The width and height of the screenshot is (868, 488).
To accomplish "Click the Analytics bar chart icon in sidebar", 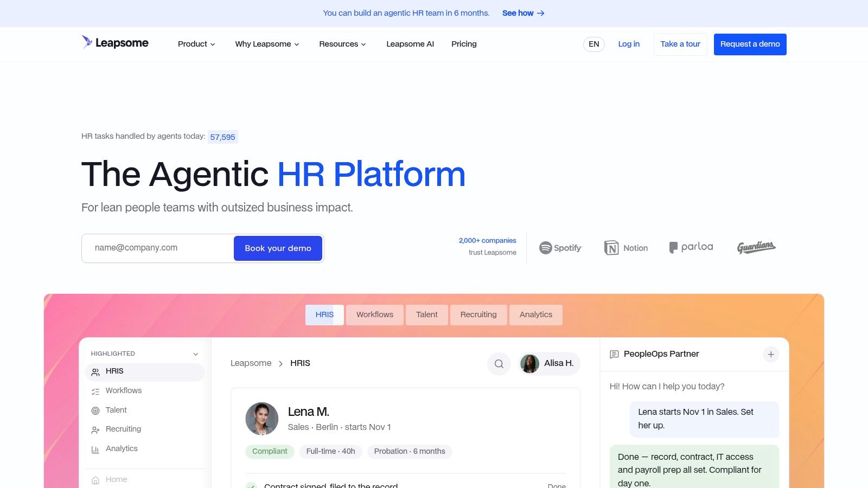I will (95, 450).
